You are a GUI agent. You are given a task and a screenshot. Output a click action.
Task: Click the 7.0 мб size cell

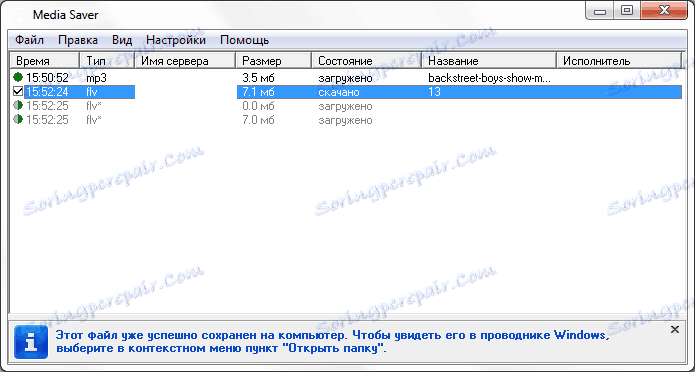point(258,120)
